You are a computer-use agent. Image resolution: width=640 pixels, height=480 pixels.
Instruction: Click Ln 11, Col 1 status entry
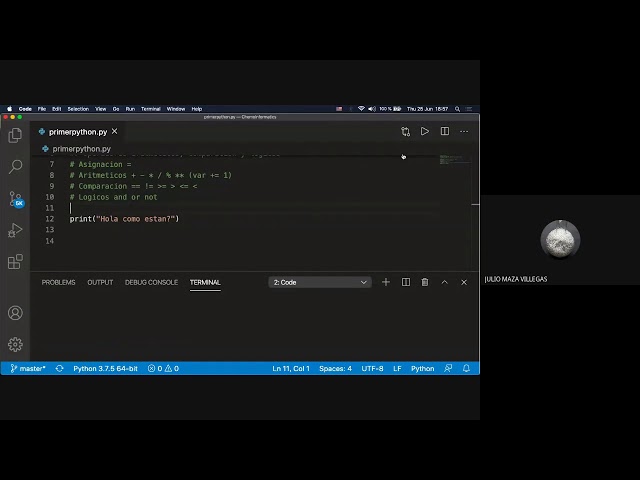tap(291, 369)
